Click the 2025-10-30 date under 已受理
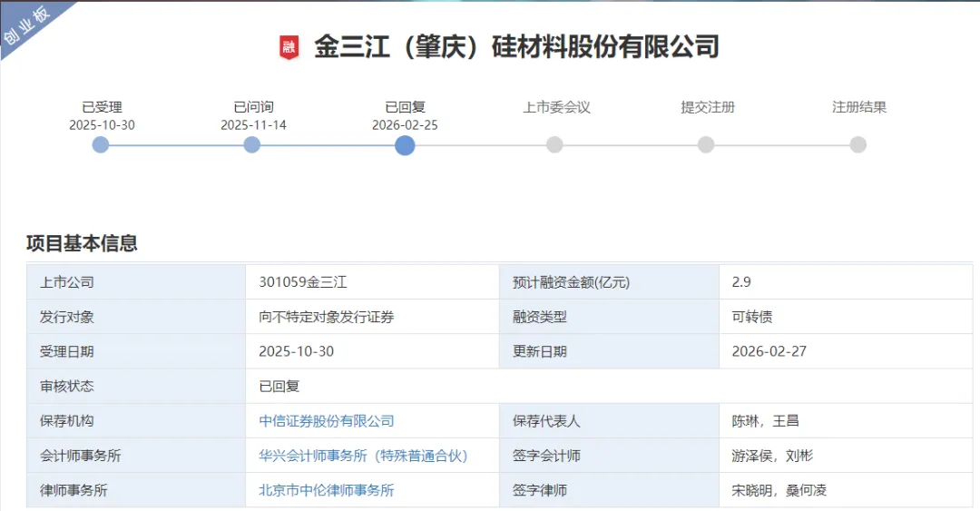 pyautogui.click(x=102, y=125)
